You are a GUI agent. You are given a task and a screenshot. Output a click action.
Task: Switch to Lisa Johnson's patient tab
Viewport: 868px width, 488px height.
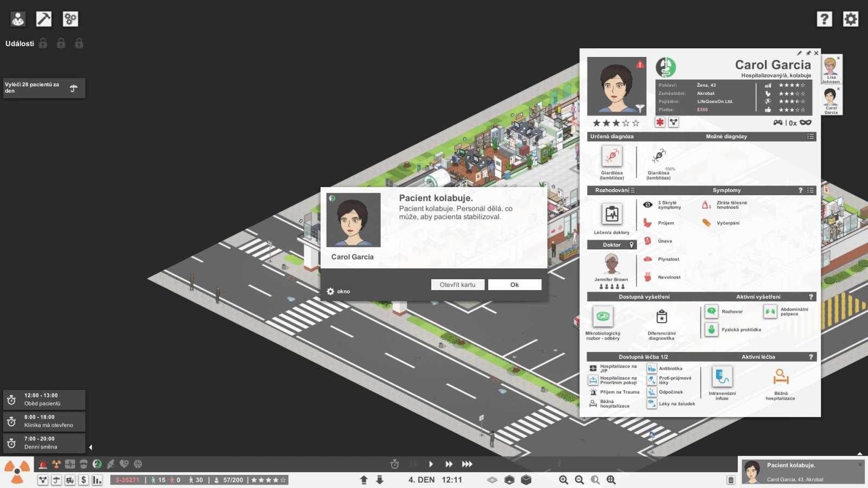[x=831, y=69]
